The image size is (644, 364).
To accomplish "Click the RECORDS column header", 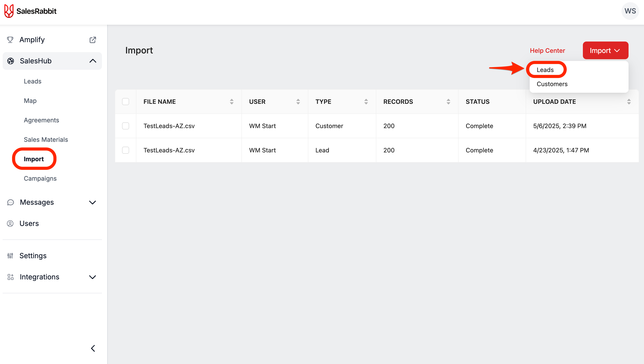I will [x=398, y=102].
